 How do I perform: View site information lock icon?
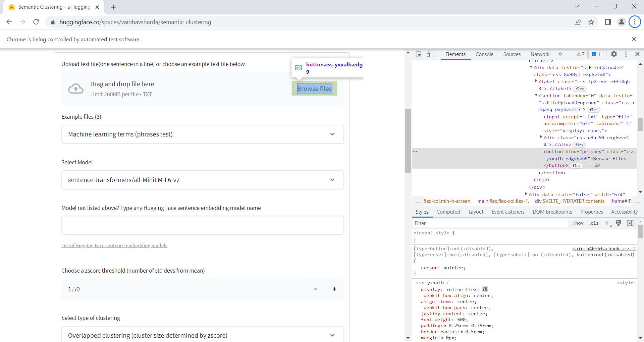tap(52, 22)
